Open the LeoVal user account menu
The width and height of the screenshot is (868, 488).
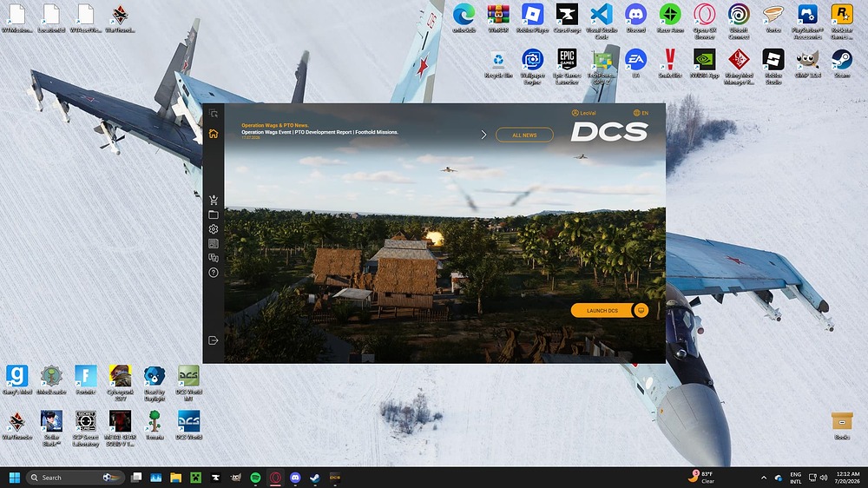coord(583,113)
